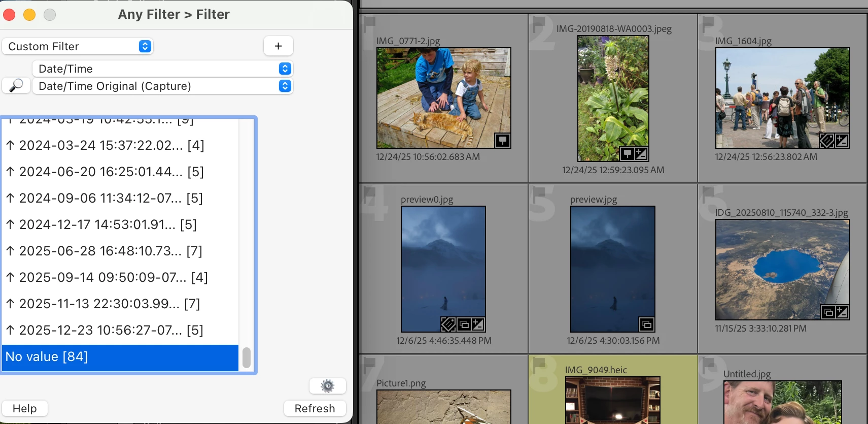868x424 pixels.
Task: Open the Date/Time Original (Capture) dropdown
Action: (162, 86)
